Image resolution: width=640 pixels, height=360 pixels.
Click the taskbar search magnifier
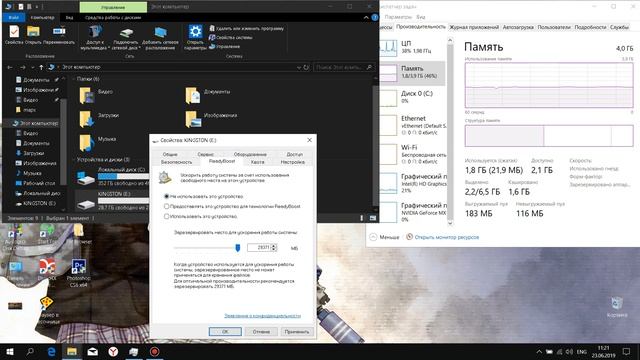pos(30,351)
